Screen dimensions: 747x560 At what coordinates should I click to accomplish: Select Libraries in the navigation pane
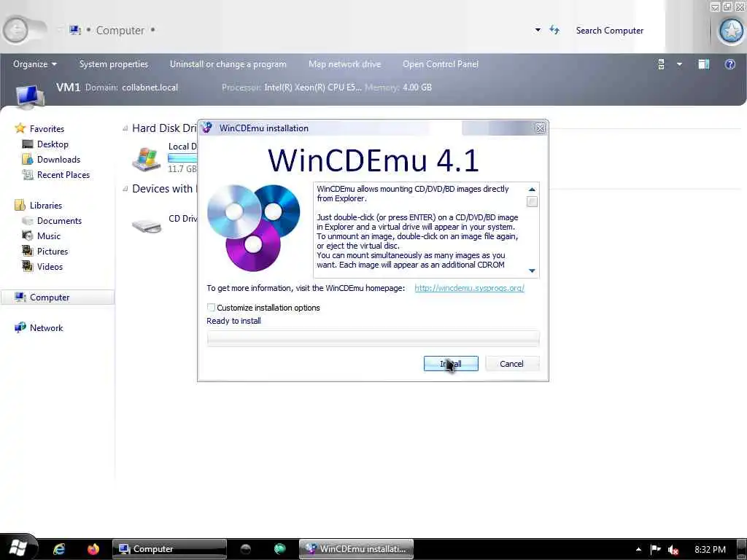coord(46,205)
